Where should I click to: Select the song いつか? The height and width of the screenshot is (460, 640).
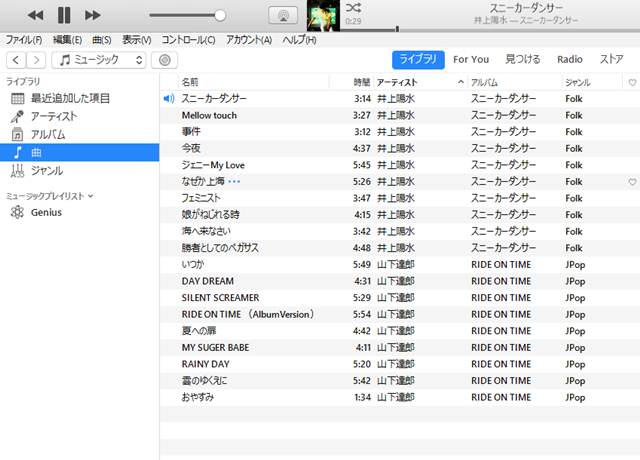click(x=193, y=264)
